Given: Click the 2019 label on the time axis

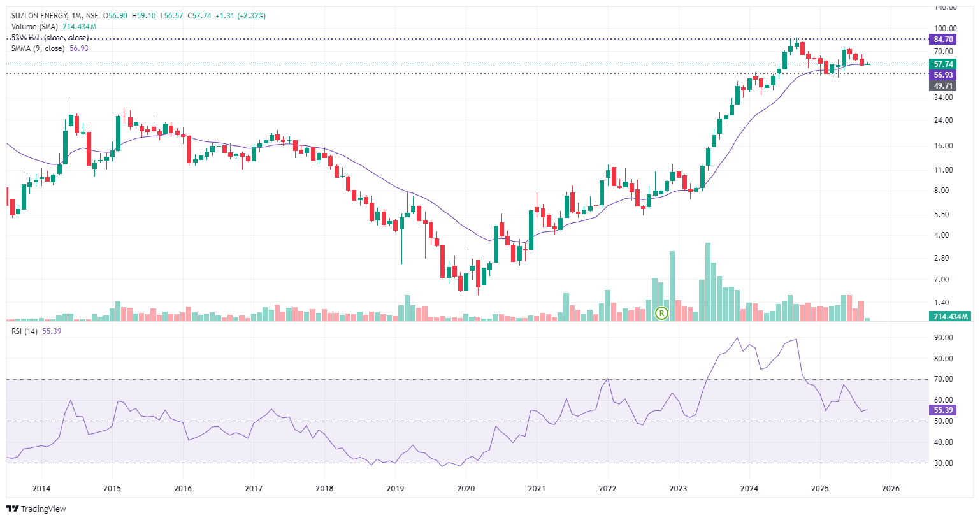Looking at the screenshot, I should [x=395, y=489].
